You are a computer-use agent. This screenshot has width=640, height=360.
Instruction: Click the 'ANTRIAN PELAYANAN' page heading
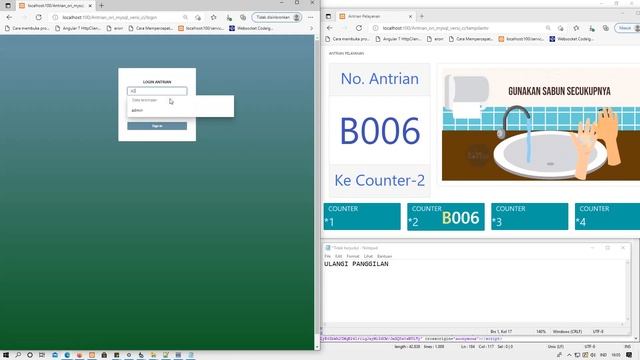click(346, 53)
